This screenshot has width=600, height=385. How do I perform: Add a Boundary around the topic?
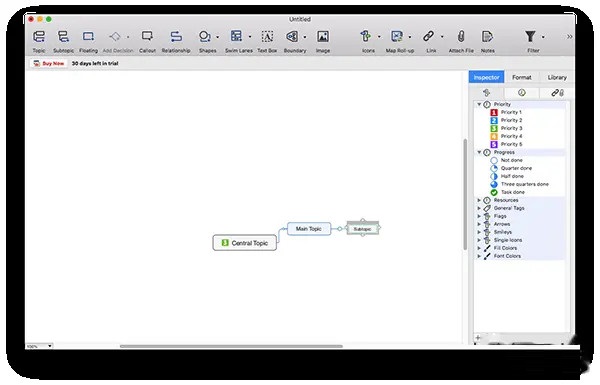point(292,37)
